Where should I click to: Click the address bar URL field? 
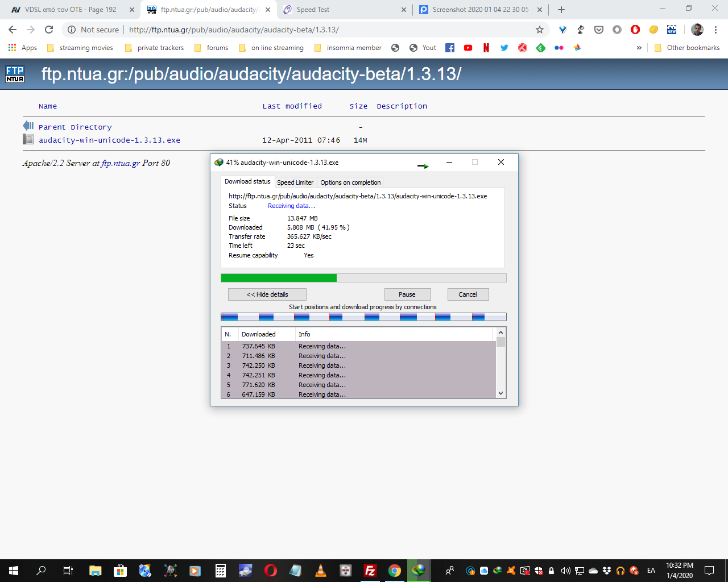[x=330, y=30]
